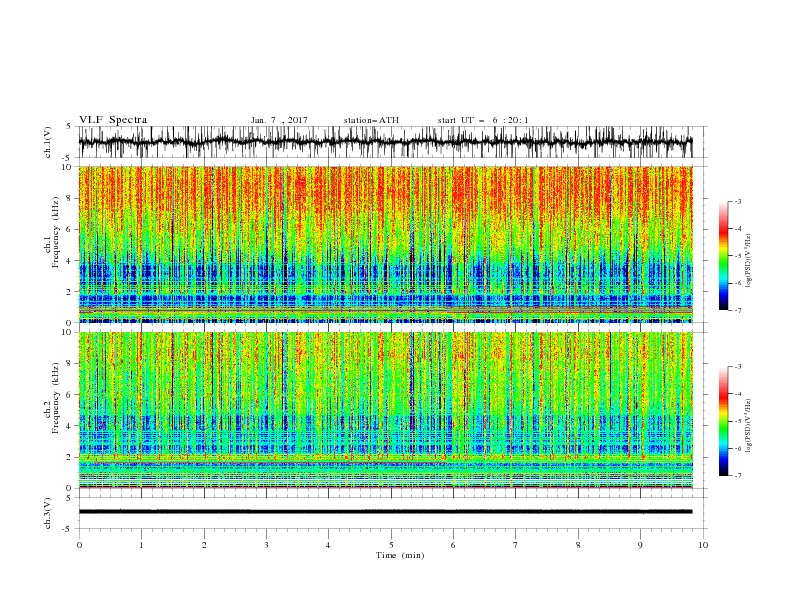The image size is (792, 612).
Task: Click the ch.2 spectrogram panel
Action: 385,410
